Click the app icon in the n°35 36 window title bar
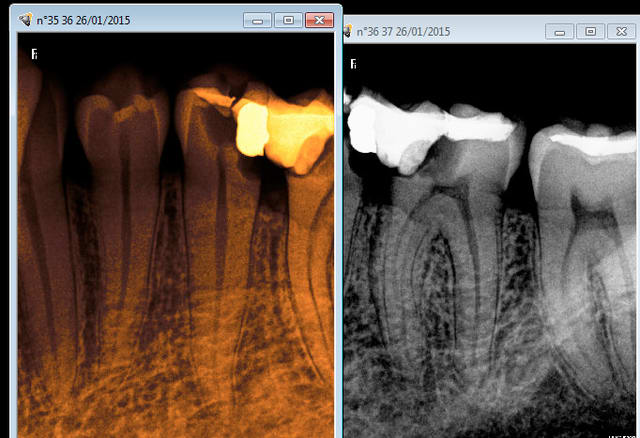This screenshot has height=438, width=640. (25, 19)
